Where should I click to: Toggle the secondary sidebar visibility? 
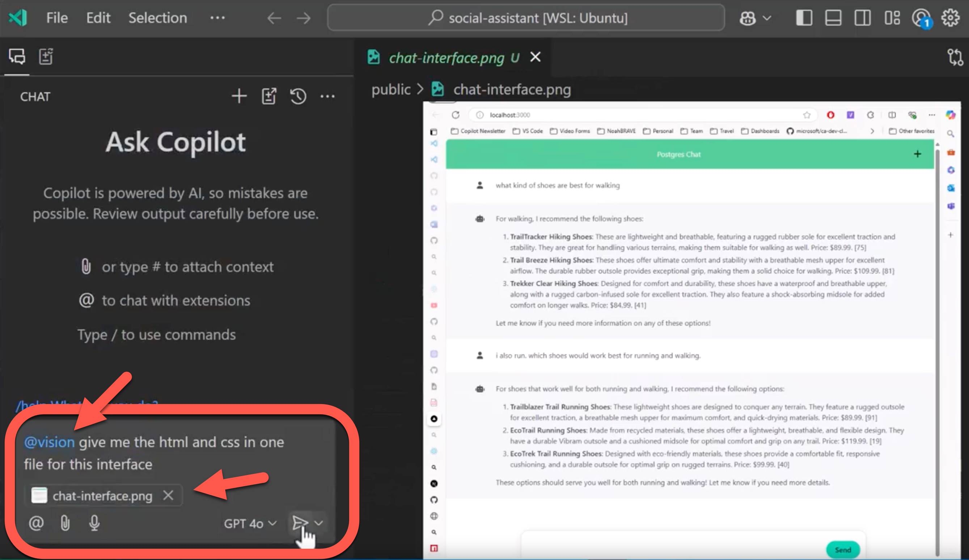863,18
